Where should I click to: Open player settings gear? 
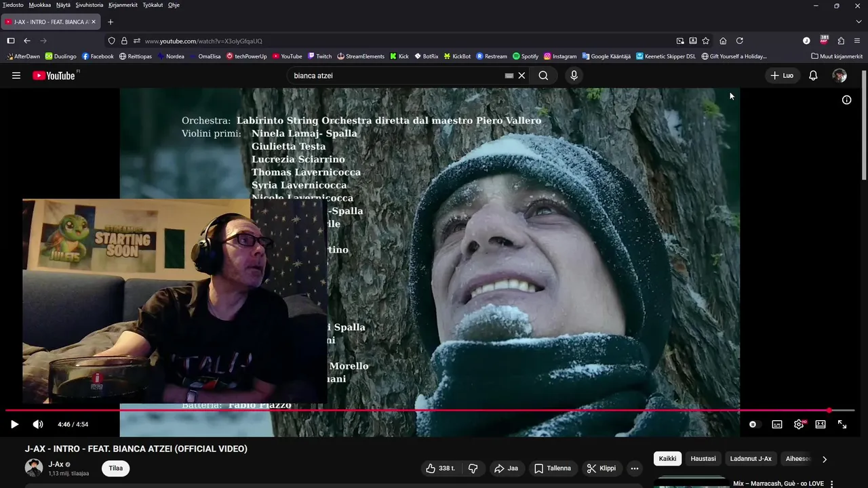(x=799, y=424)
